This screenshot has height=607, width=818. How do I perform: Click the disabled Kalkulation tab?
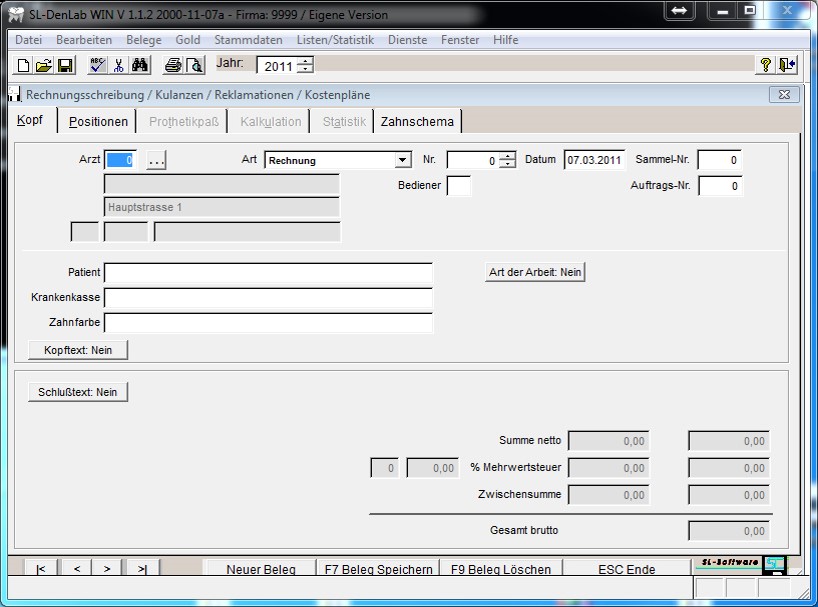(x=271, y=122)
